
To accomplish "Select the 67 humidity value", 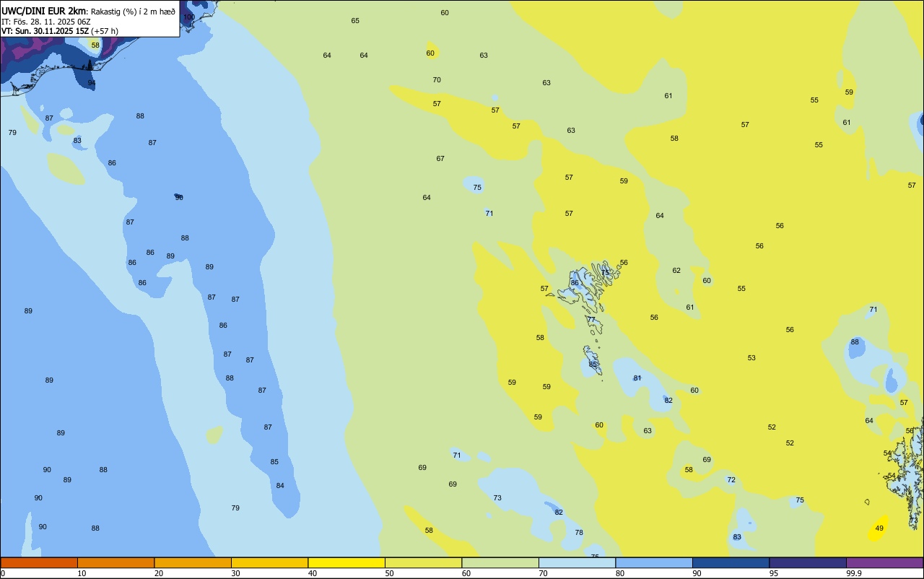I will 440,159.
